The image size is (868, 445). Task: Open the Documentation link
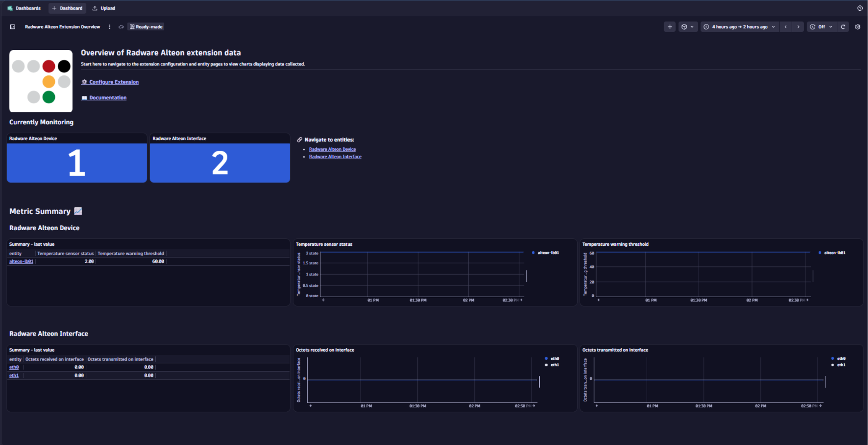click(x=108, y=97)
